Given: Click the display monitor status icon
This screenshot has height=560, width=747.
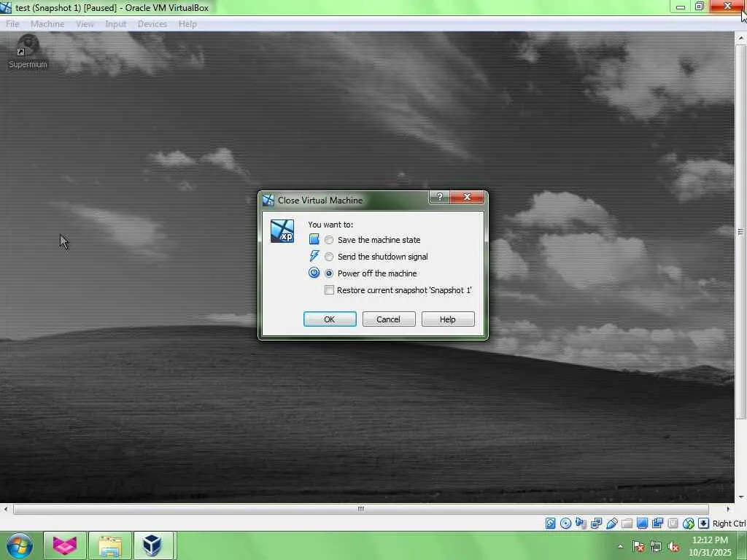Looking at the screenshot, I should tap(642, 524).
